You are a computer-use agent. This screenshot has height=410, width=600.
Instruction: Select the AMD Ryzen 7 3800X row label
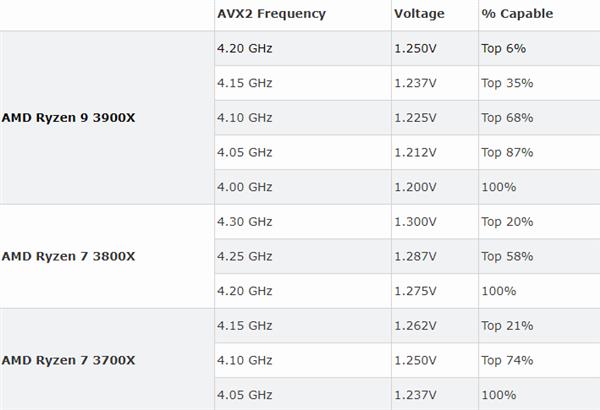(x=68, y=256)
